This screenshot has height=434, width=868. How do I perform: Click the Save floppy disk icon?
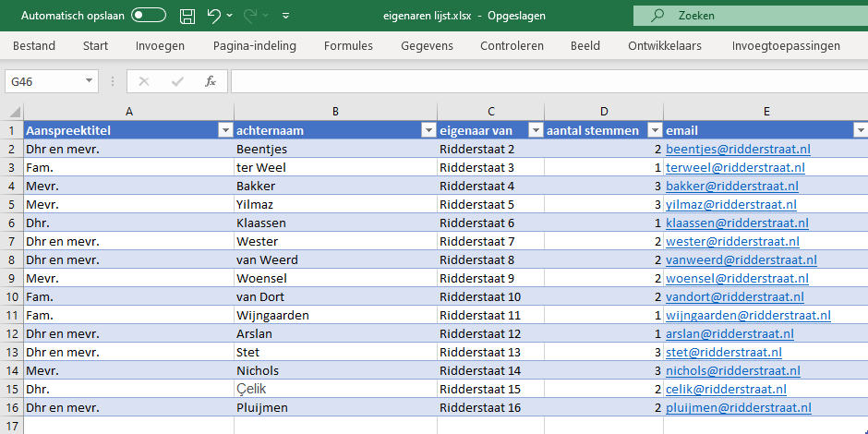[187, 16]
